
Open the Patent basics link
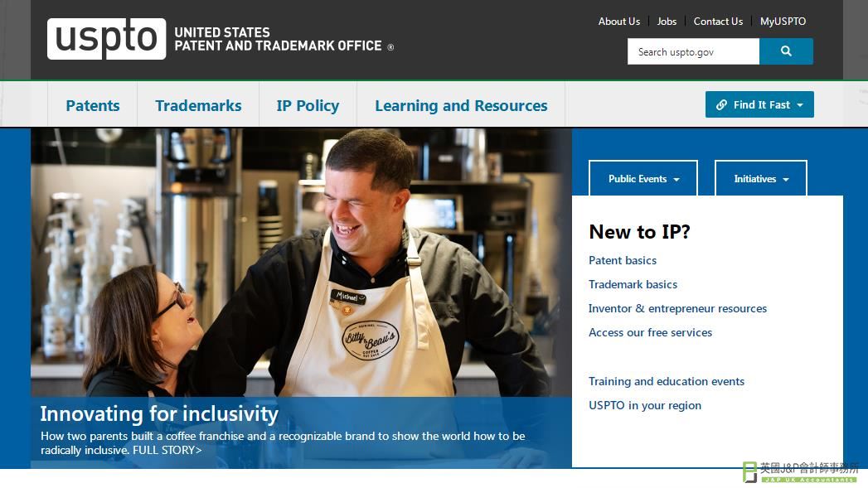click(623, 260)
